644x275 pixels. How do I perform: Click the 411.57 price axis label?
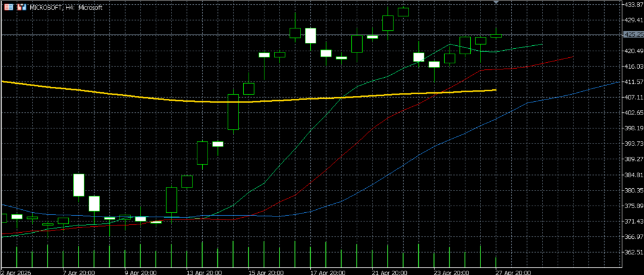(x=633, y=81)
